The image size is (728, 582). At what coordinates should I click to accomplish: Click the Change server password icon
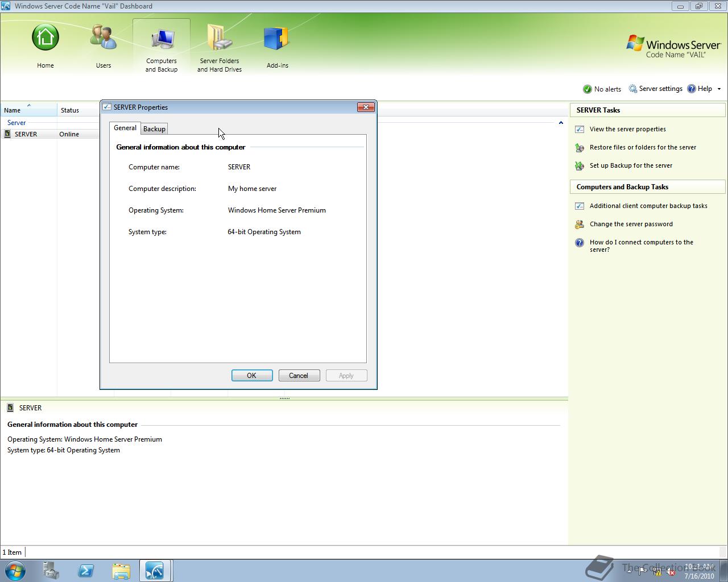coord(580,225)
